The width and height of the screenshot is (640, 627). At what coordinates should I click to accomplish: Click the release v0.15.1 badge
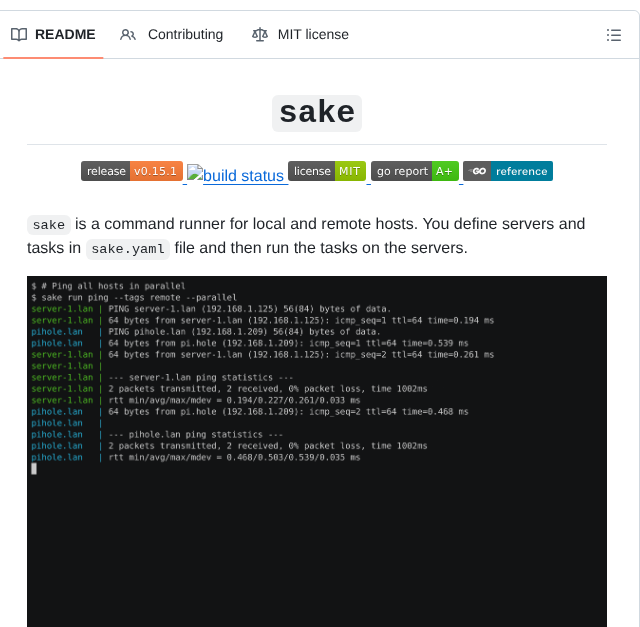point(132,171)
